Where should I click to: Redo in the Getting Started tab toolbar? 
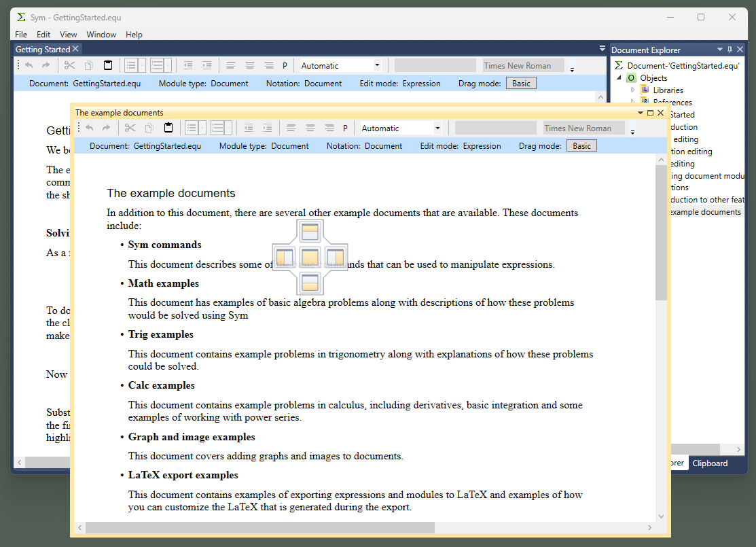[x=46, y=65]
